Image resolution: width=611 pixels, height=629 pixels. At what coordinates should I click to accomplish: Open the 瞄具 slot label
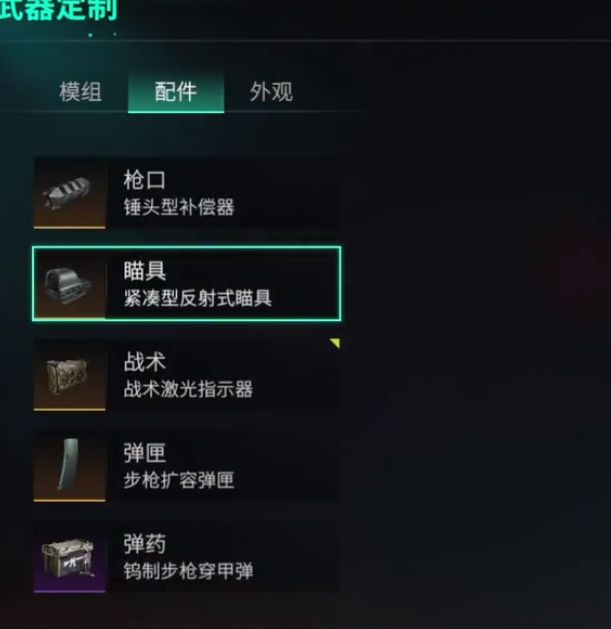144,271
